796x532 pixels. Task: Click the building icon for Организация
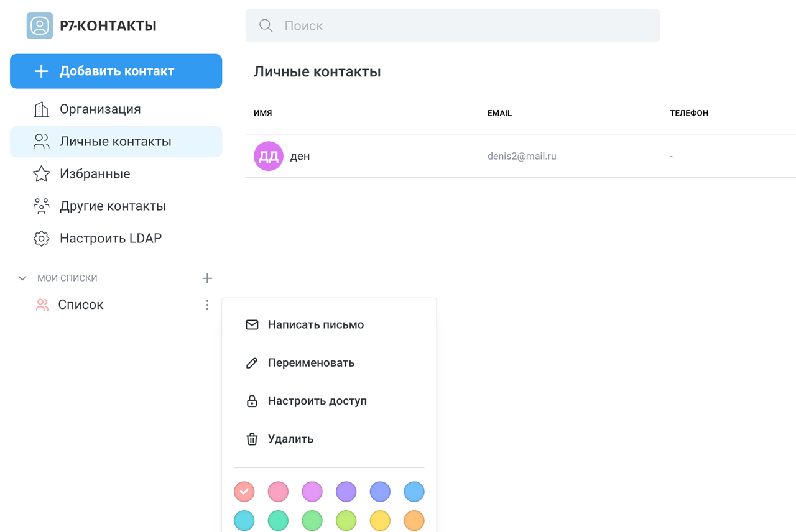(x=41, y=109)
